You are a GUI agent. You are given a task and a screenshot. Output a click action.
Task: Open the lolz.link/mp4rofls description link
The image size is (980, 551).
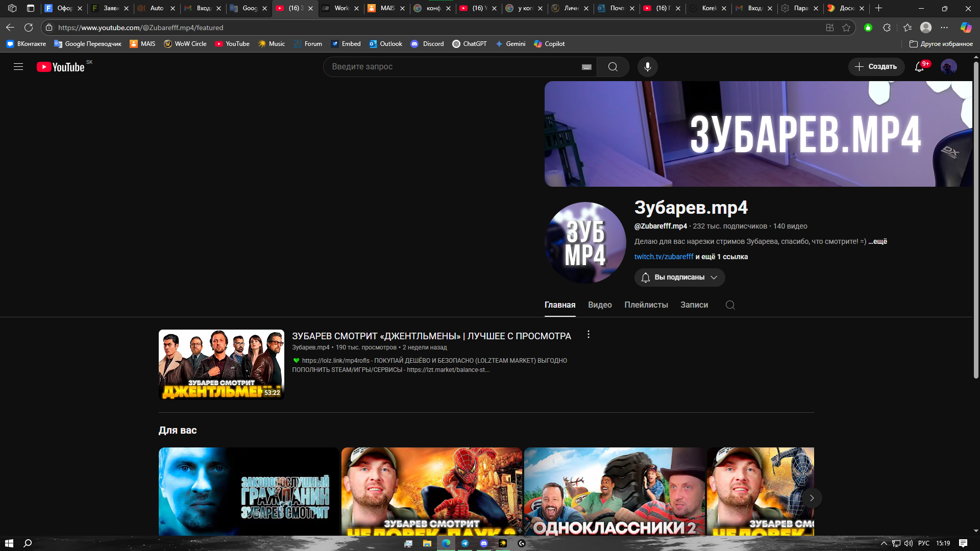(335, 361)
